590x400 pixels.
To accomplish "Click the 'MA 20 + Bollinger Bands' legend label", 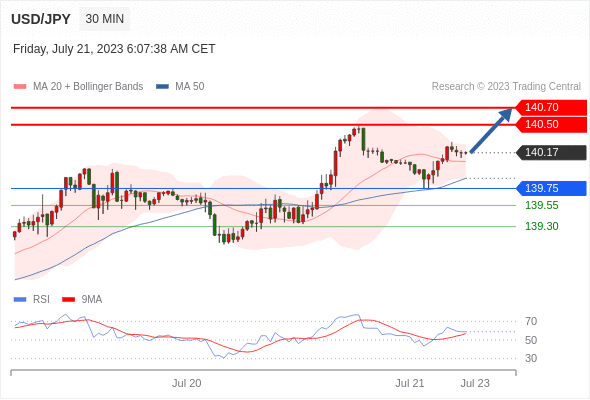I will pyautogui.click(x=88, y=87).
